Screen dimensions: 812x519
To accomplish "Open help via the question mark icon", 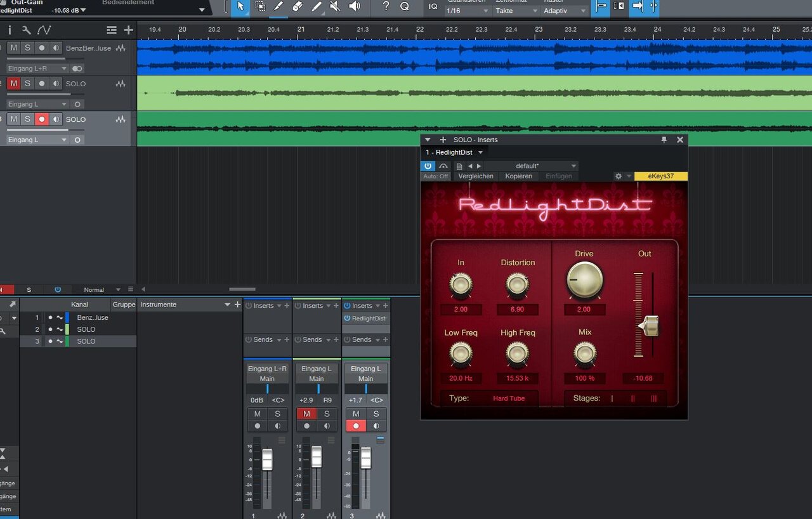I will [386, 7].
